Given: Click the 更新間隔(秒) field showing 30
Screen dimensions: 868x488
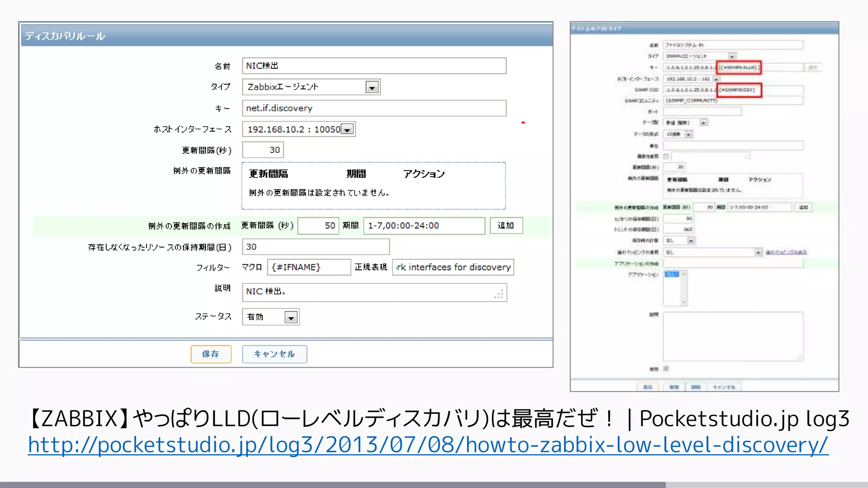Looking at the screenshot, I should 263,150.
